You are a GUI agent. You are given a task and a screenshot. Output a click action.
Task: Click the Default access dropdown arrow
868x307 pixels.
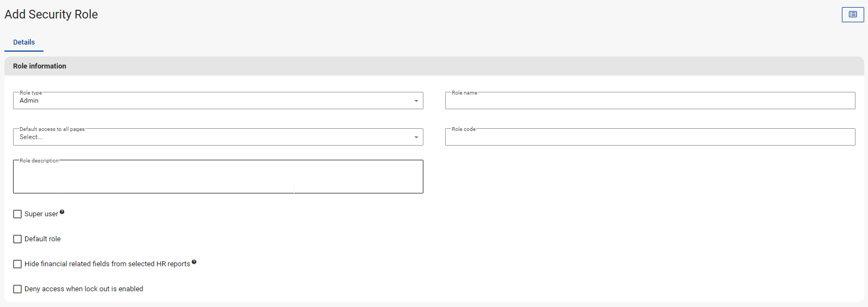click(x=416, y=137)
